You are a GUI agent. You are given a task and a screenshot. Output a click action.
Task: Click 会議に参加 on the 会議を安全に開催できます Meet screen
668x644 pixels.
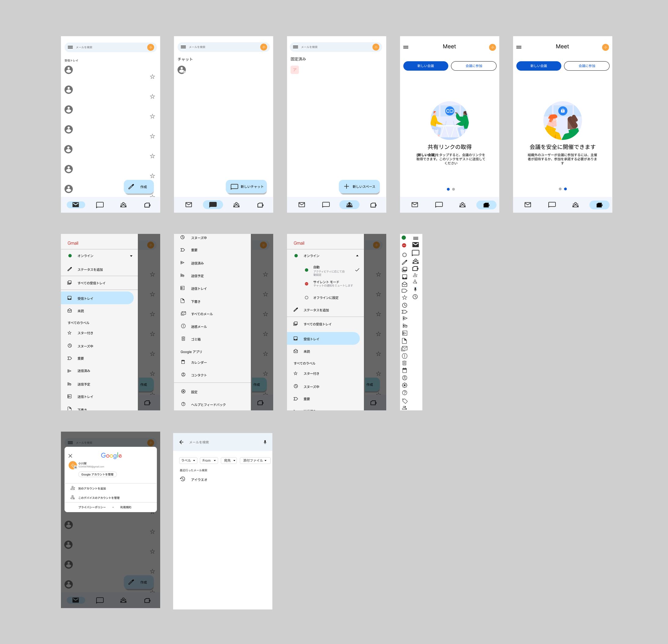click(587, 66)
